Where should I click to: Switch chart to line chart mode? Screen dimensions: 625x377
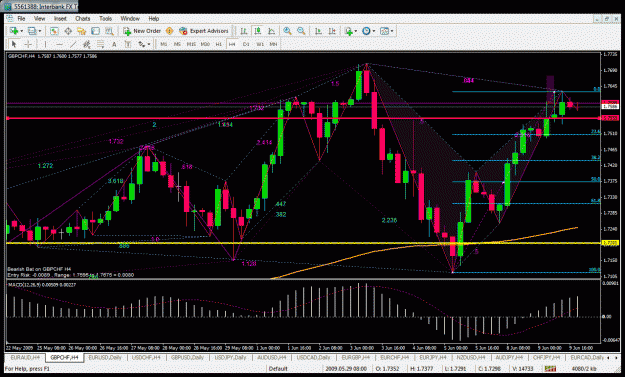pyautogui.click(x=271, y=31)
